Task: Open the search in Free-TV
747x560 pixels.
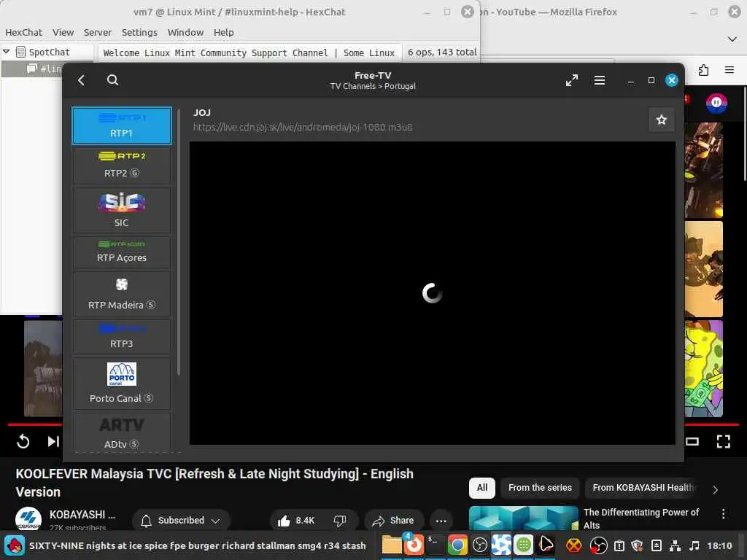Action: point(112,80)
